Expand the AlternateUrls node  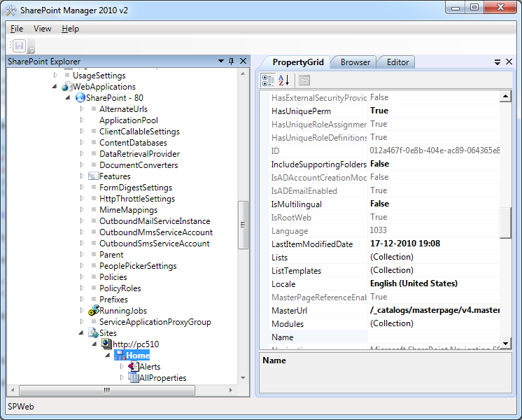tap(82, 109)
